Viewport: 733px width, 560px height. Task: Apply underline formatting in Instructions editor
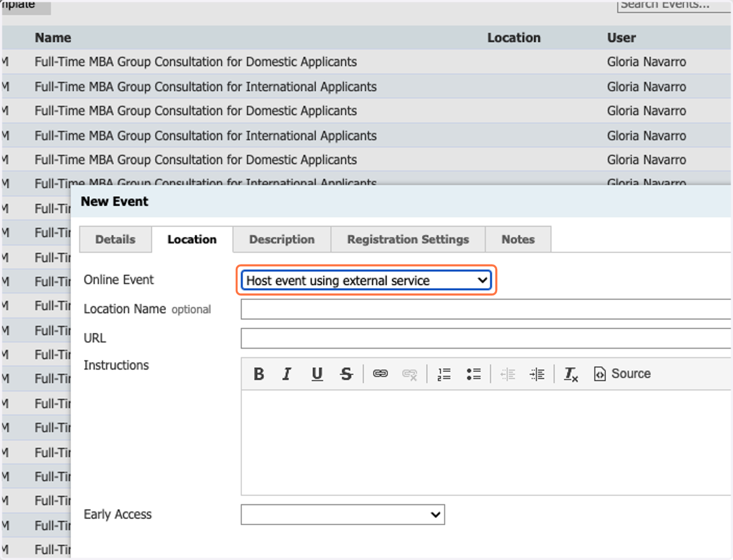coord(317,374)
